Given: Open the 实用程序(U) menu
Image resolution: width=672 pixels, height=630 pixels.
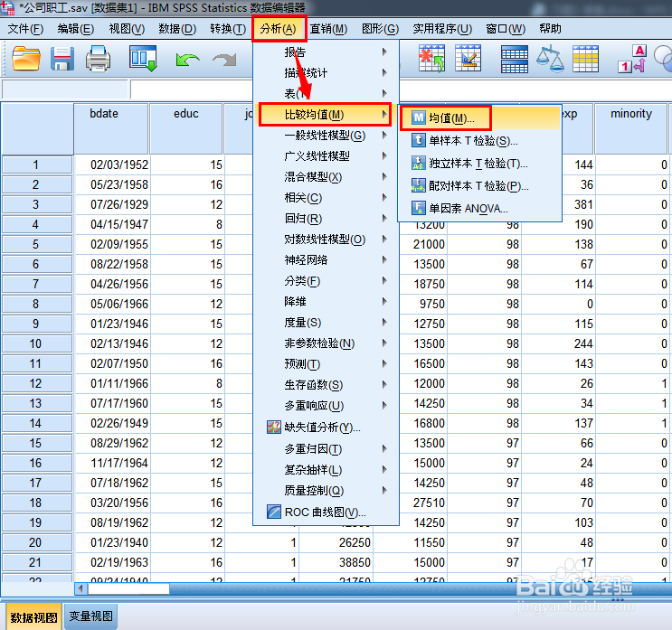Looking at the screenshot, I should (442, 29).
